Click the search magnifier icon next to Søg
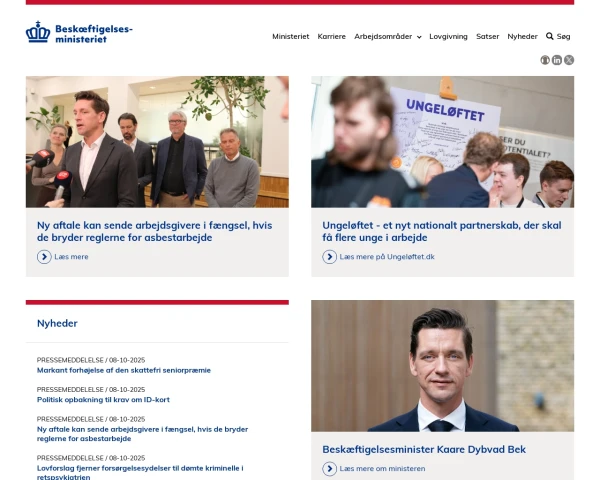This screenshot has height=480, width=600. click(549, 36)
